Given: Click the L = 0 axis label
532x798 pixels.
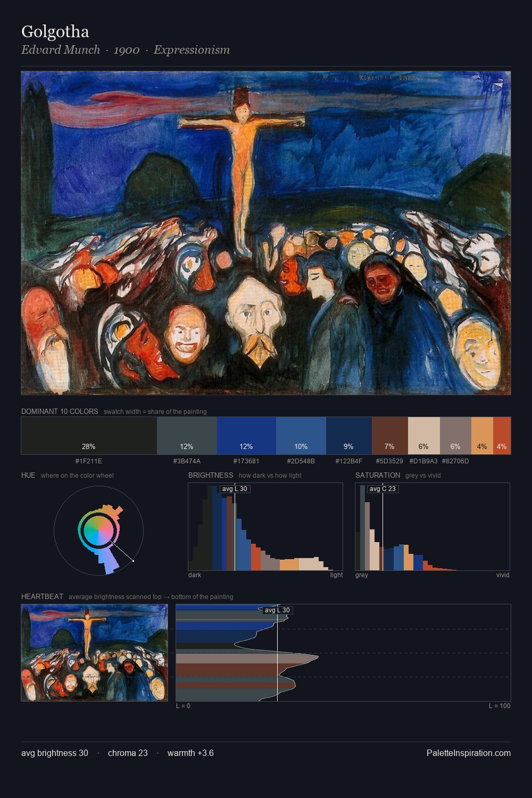Looking at the screenshot, I should [x=183, y=706].
